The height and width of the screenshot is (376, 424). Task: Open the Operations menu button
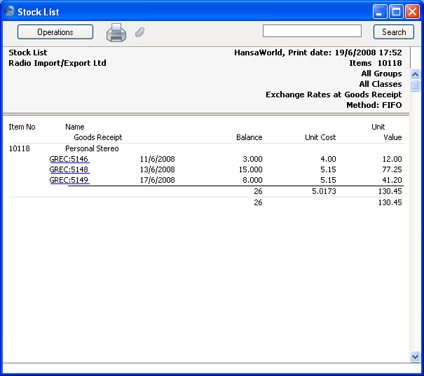[x=55, y=32]
